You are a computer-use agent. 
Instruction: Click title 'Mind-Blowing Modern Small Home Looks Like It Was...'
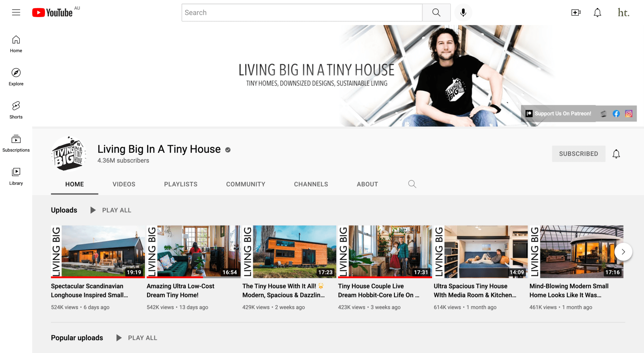tap(569, 291)
